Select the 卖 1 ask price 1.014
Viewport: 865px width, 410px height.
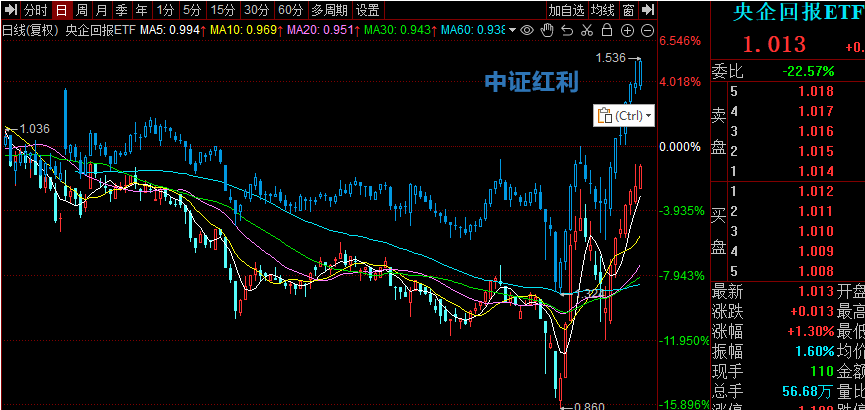[x=816, y=170]
